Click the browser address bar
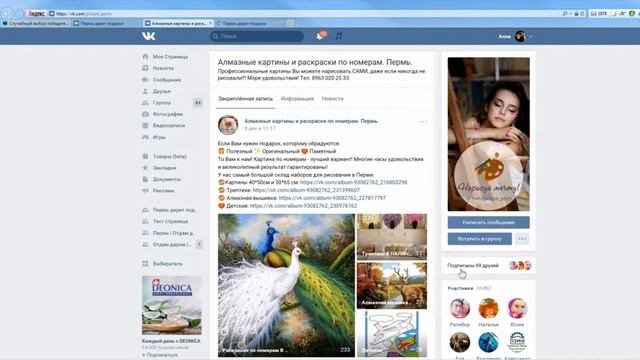The image size is (640, 360). (304, 13)
